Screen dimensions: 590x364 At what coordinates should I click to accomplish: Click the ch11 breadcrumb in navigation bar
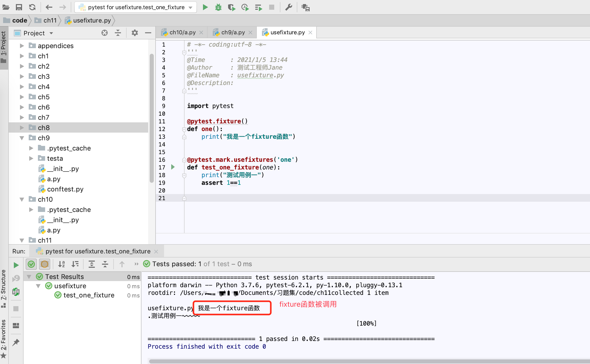pos(50,20)
